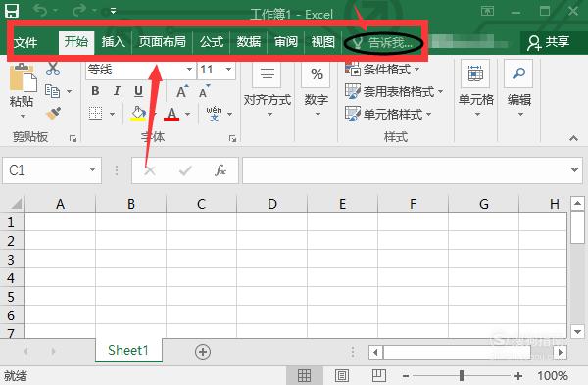Click the Name Box showing C1

click(x=46, y=170)
